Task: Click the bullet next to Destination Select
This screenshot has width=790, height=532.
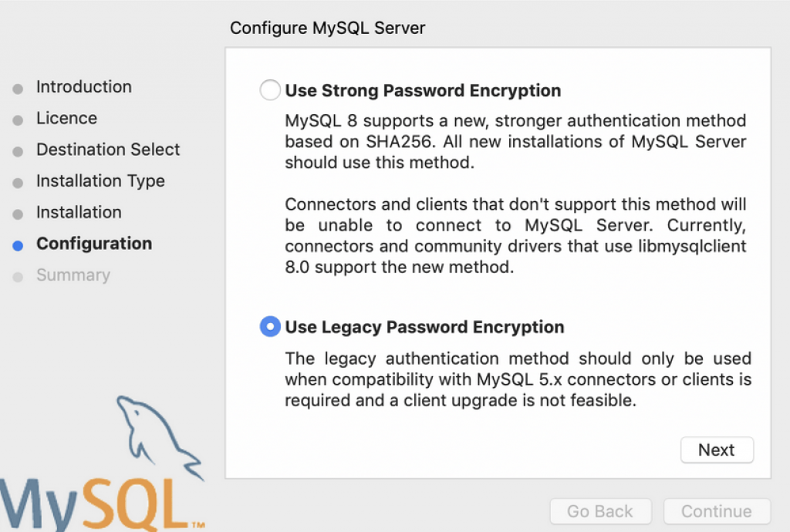Action: 19,151
